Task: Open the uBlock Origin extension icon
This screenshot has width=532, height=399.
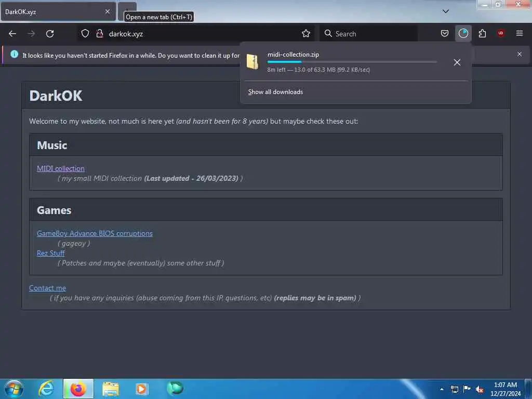Action: (501, 33)
